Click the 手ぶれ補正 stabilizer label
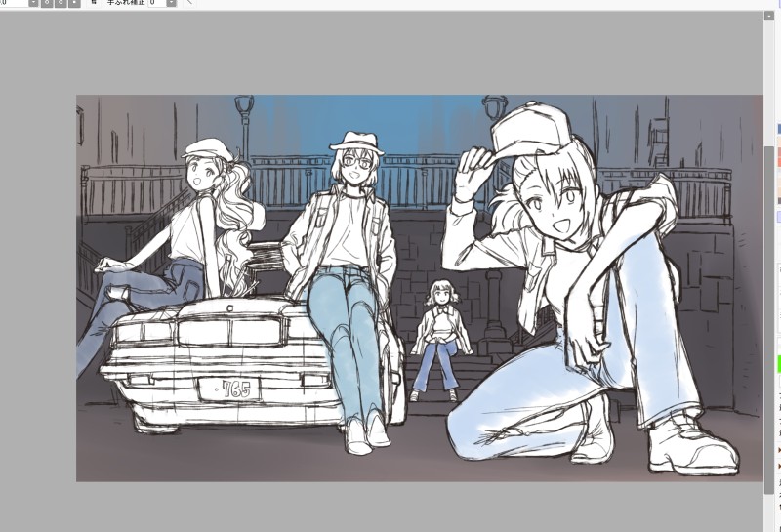The image size is (781, 532). [x=126, y=3]
